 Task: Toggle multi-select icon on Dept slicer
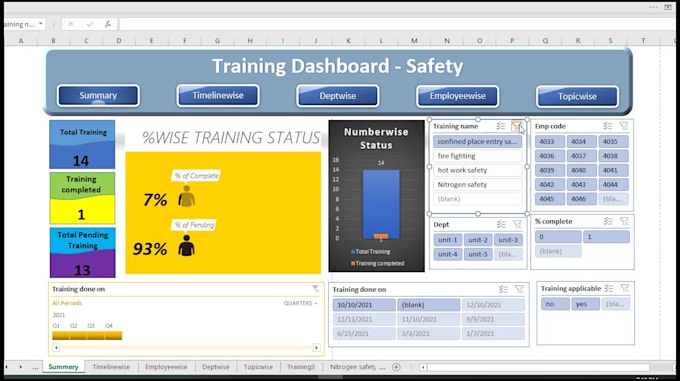[501, 225]
